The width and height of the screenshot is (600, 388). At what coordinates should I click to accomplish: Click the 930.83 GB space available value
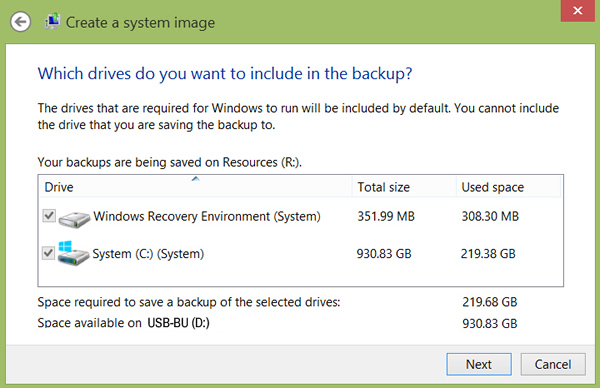point(490,324)
